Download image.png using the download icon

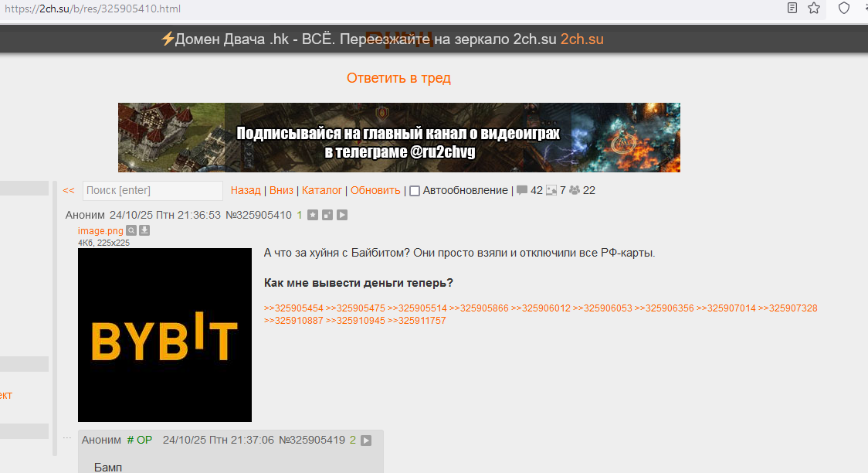click(x=144, y=230)
